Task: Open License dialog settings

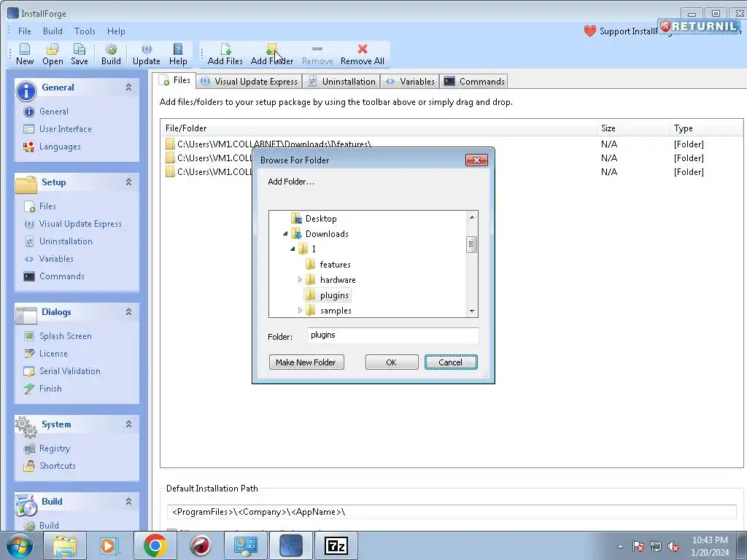Action: (x=53, y=354)
